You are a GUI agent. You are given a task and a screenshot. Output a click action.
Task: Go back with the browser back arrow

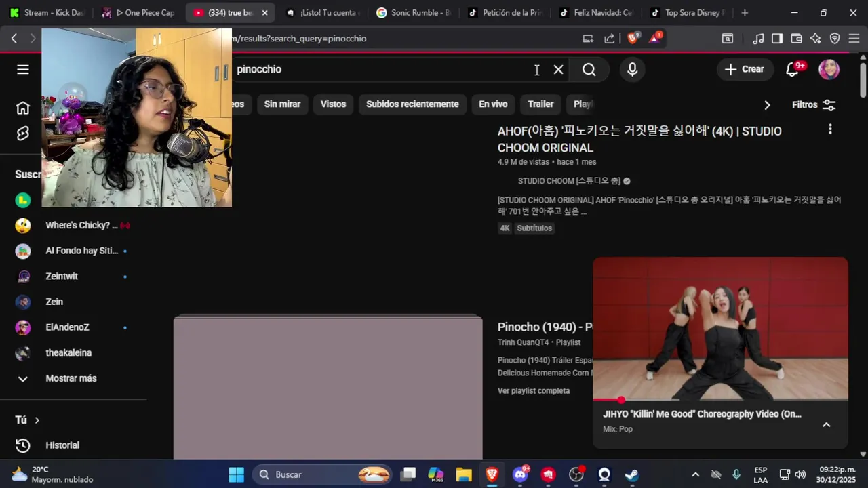[14, 39]
